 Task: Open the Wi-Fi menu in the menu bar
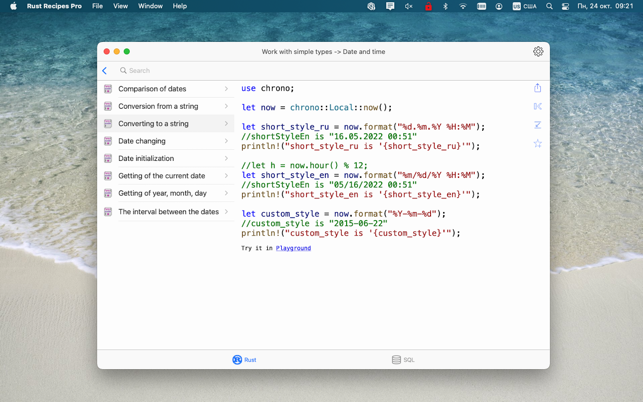click(x=463, y=6)
